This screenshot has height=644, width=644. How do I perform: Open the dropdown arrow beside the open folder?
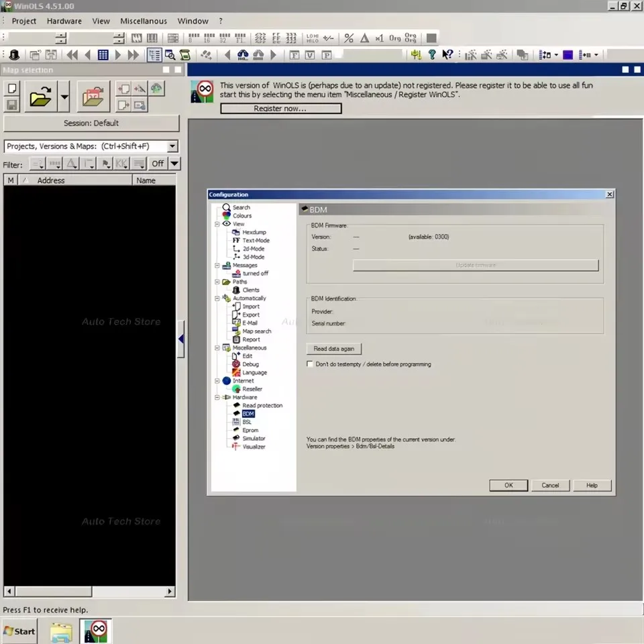(64, 97)
